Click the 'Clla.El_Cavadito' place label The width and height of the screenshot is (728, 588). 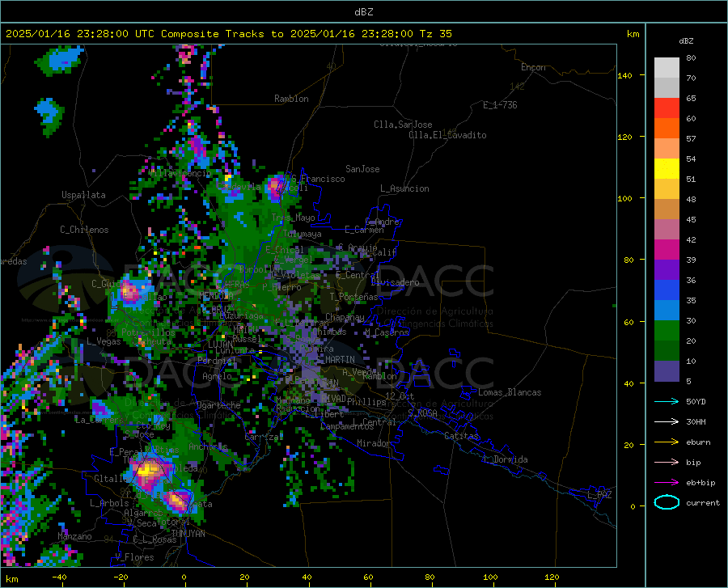447,135
